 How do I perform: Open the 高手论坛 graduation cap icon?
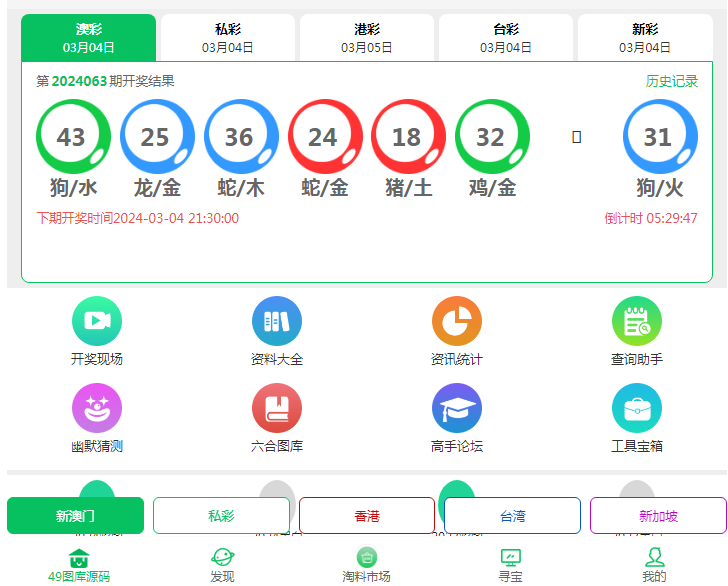[457, 408]
